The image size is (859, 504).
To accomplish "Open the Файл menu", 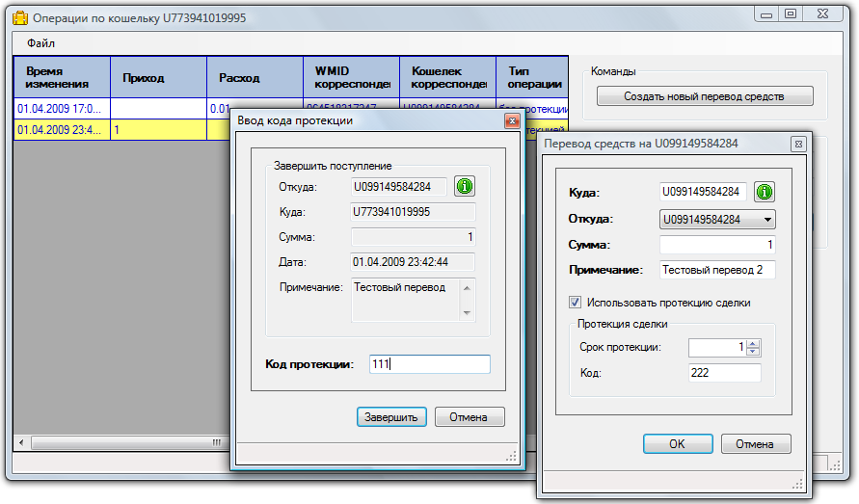I will 41,43.
